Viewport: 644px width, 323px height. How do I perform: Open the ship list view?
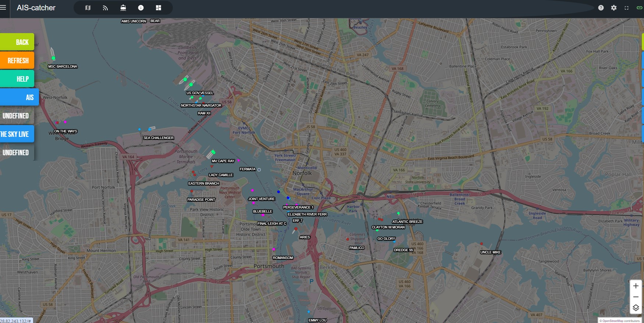(x=123, y=8)
